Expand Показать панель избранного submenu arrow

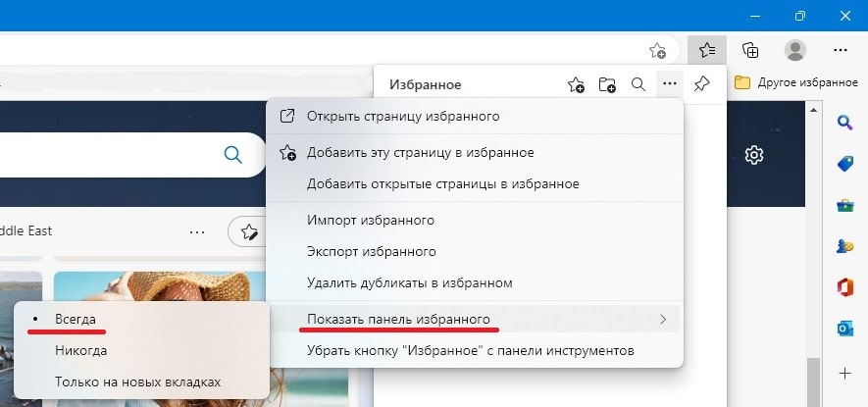[x=663, y=320]
